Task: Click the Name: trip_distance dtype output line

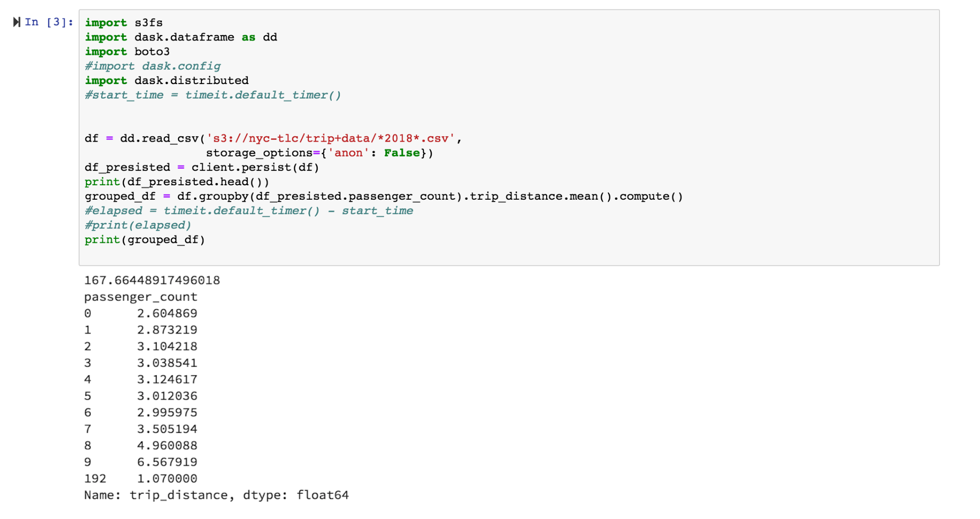Action: (216, 495)
